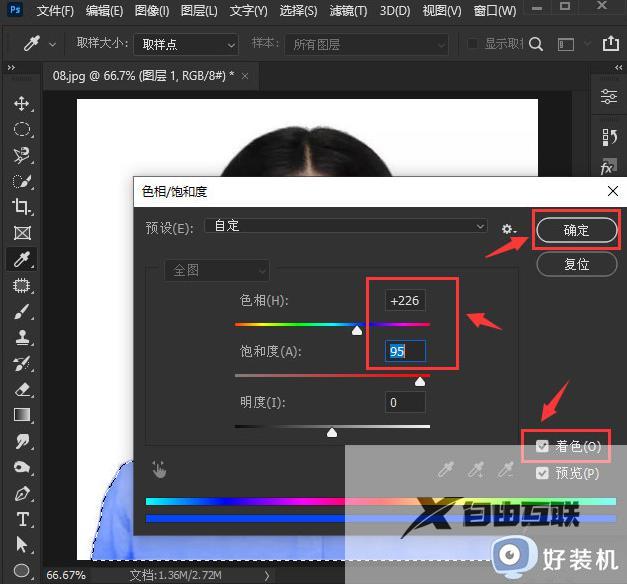Select the Move tool
This screenshot has width=627, height=584.
pos(22,104)
